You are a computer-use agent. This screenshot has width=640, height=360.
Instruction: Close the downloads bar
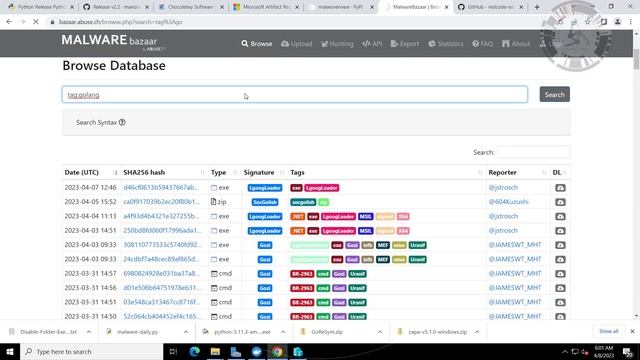(632, 331)
